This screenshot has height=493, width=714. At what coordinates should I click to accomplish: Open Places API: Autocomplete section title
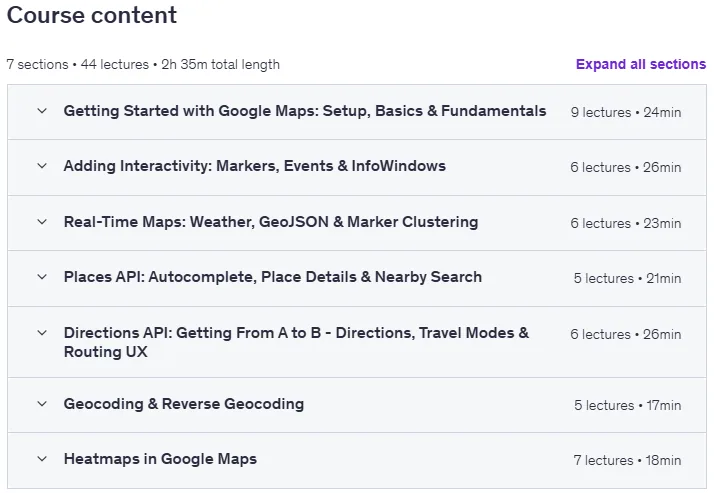click(x=273, y=277)
